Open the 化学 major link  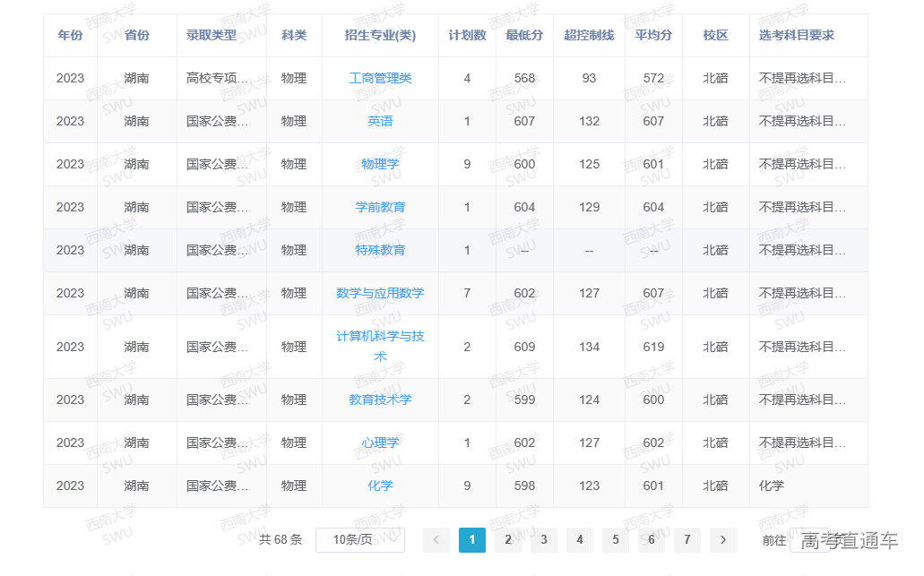coord(380,486)
